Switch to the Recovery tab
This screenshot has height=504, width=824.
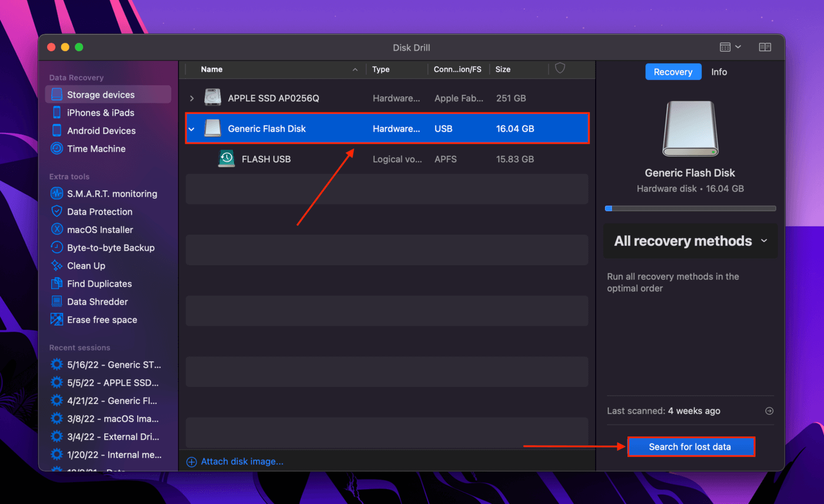[x=673, y=72]
